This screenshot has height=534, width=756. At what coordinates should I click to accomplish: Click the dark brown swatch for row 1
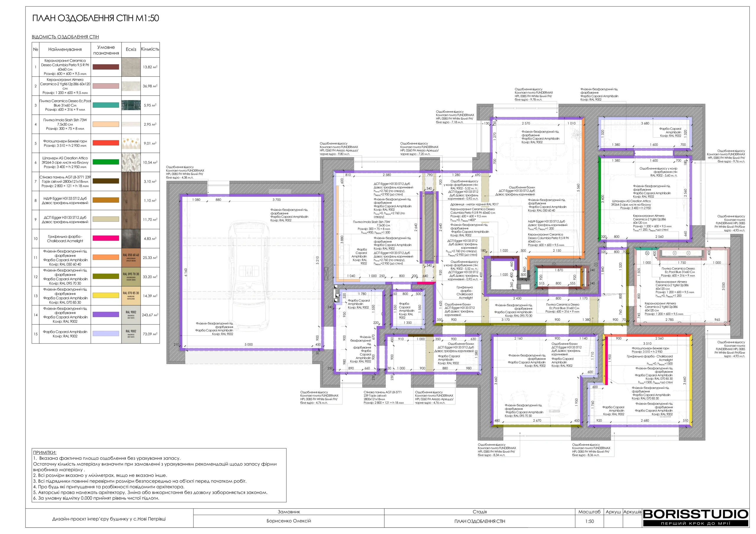coord(106,67)
